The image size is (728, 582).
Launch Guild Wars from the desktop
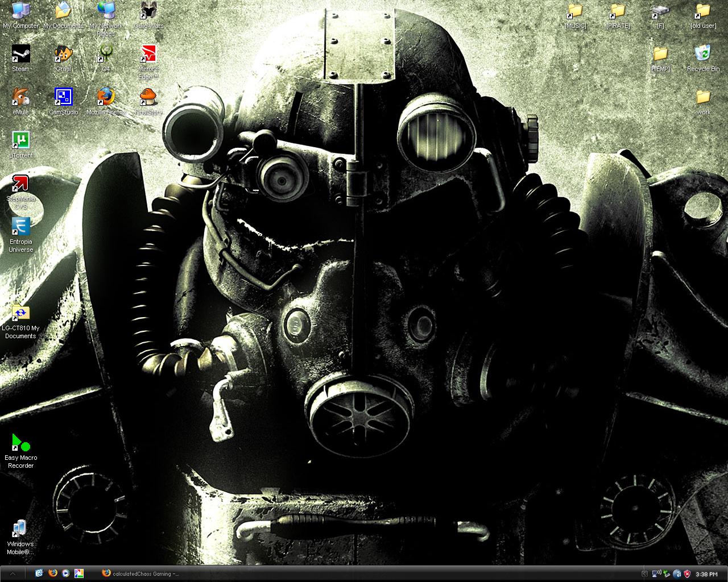[x=148, y=15]
